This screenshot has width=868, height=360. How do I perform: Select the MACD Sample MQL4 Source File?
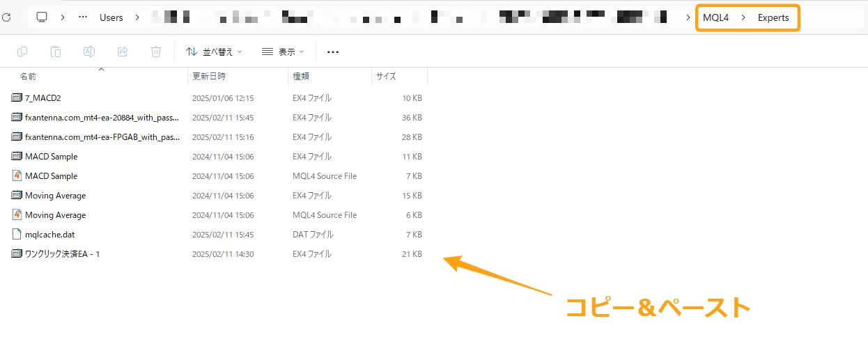pyautogui.click(x=51, y=176)
